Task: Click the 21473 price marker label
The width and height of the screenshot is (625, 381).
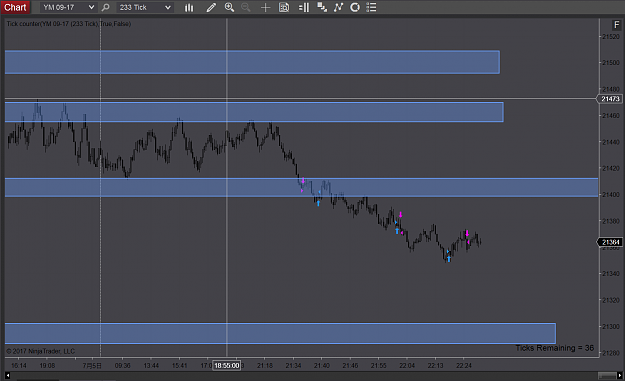Action: click(x=610, y=99)
